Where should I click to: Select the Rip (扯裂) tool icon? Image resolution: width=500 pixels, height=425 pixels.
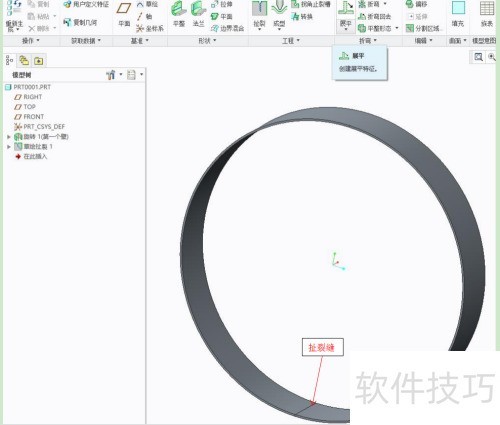[259, 9]
